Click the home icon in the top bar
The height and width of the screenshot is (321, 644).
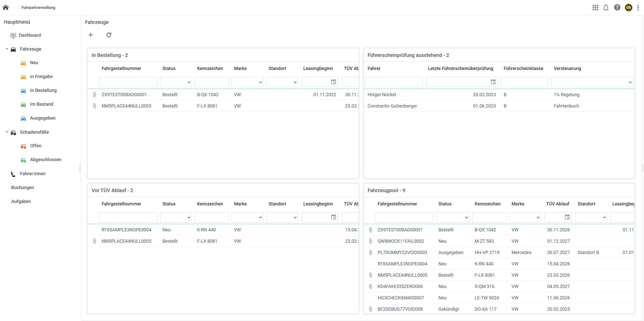click(6, 7)
